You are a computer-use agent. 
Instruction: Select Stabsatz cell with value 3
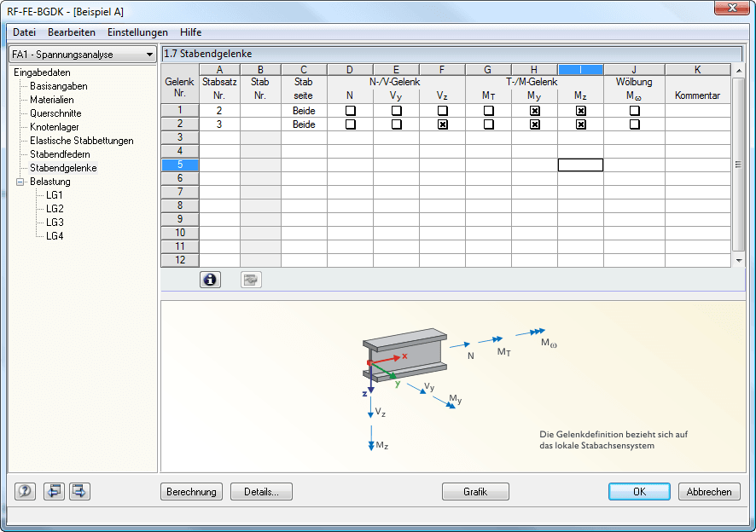tap(219, 124)
